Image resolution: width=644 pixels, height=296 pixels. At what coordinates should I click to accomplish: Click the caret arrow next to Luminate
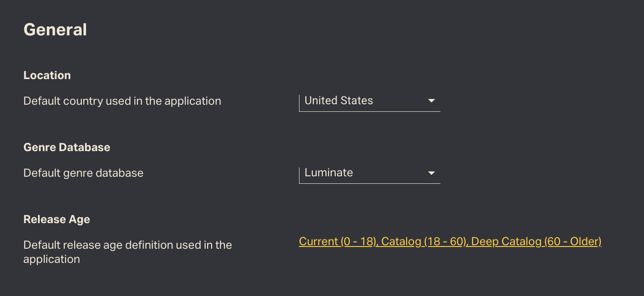(x=432, y=173)
